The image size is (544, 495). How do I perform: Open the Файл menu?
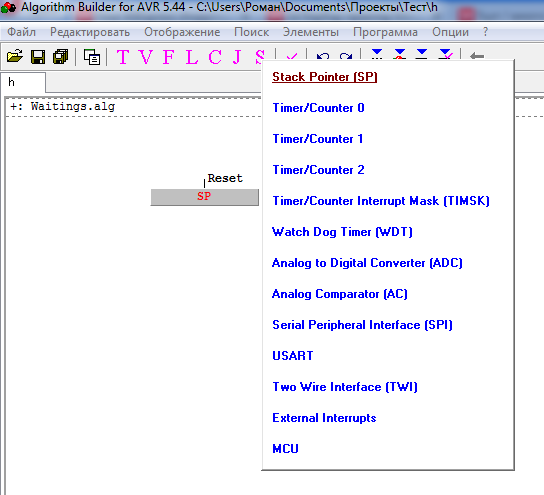pos(22,32)
